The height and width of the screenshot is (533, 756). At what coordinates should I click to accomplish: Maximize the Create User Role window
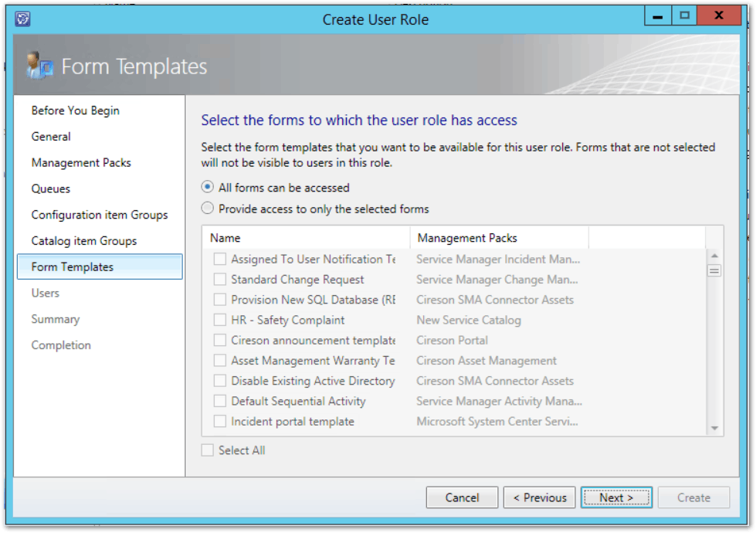(x=683, y=15)
